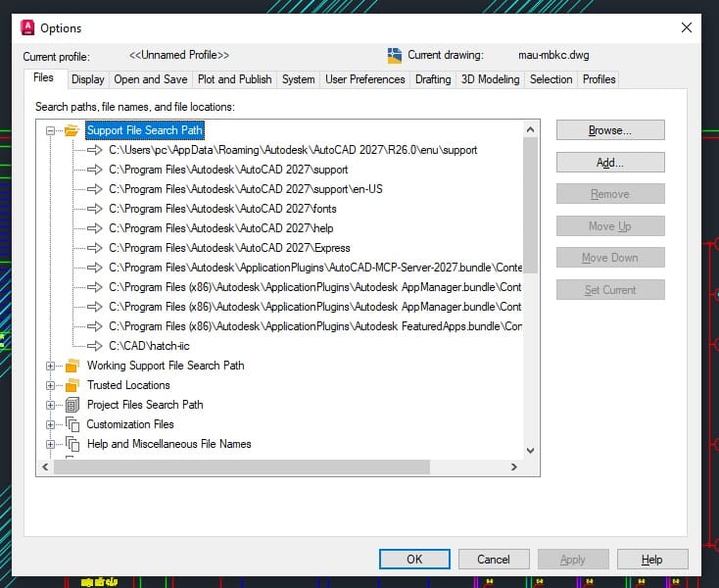Expand the Project Files Search Path node
This screenshot has width=719, height=588.
point(50,405)
